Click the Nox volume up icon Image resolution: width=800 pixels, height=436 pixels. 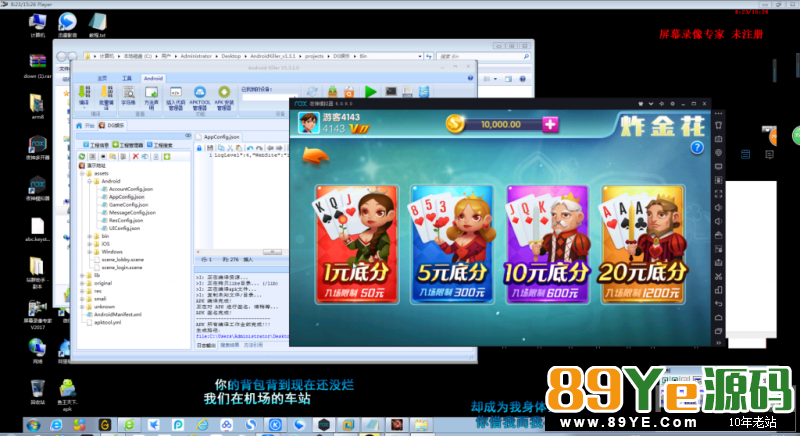click(718, 208)
